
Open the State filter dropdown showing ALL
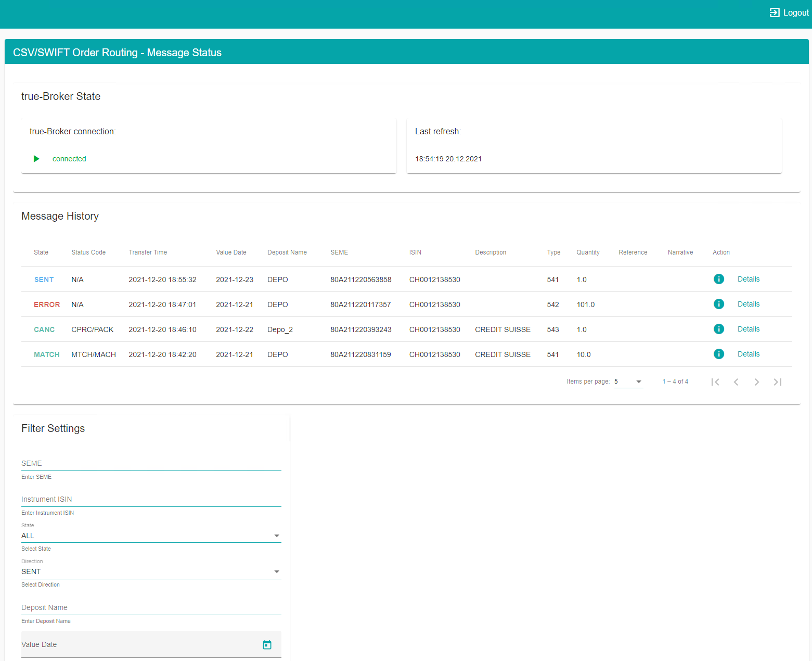(151, 536)
